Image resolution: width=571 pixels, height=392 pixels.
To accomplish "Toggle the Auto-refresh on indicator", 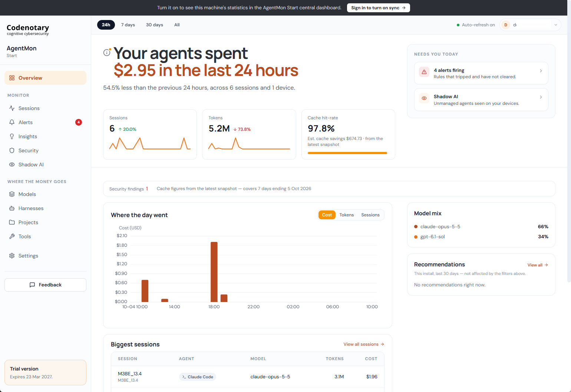I will pos(476,25).
